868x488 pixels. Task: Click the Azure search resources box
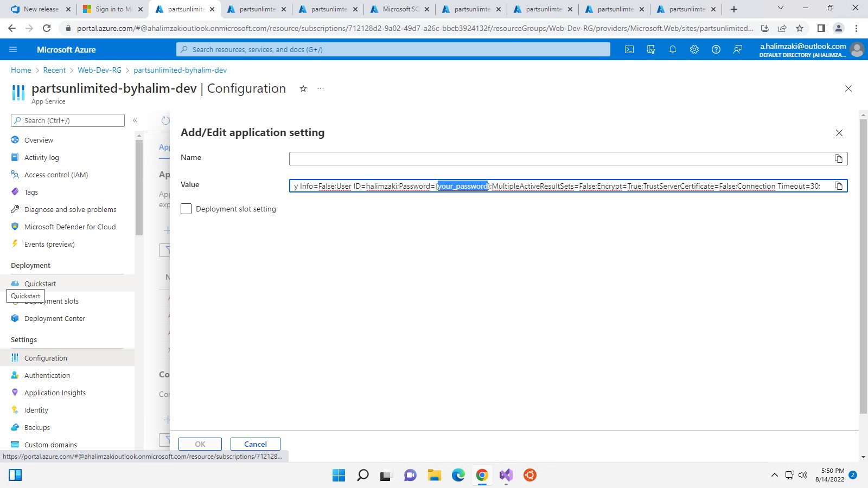393,49
